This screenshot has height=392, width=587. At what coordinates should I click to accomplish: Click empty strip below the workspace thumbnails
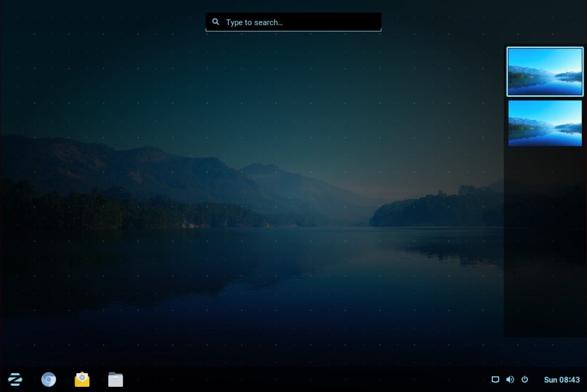545,241
